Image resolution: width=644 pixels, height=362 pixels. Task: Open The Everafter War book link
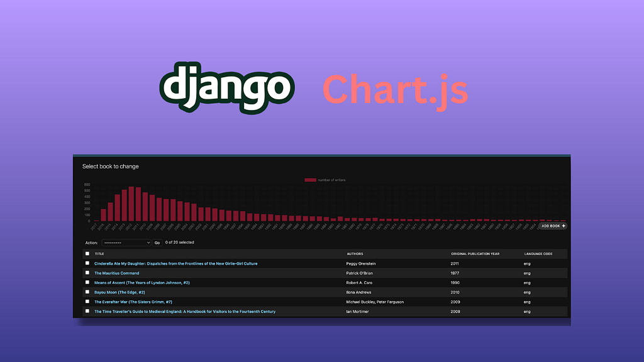coord(133,302)
